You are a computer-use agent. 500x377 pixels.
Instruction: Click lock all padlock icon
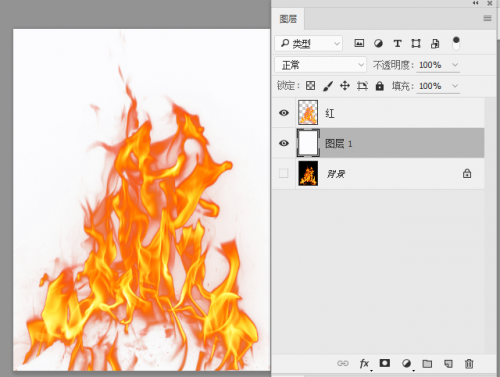(379, 86)
